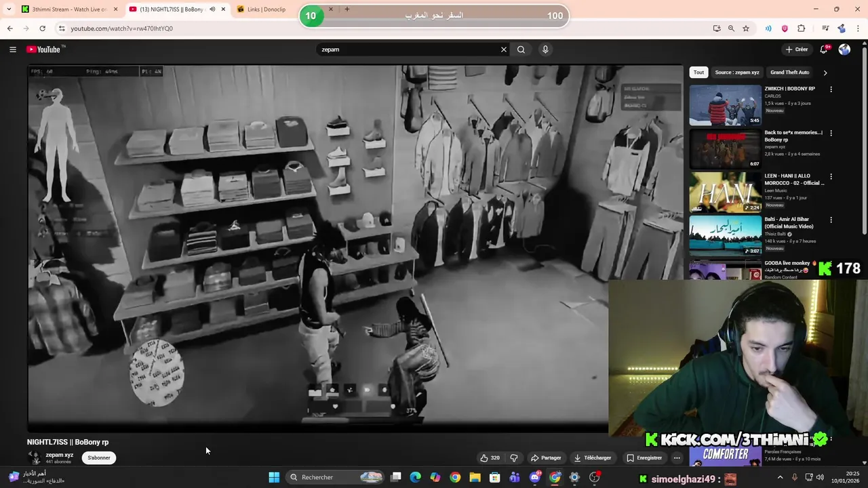Open options for 'Back to se*x memories'
This screenshot has width=868, height=488.
click(831, 133)
